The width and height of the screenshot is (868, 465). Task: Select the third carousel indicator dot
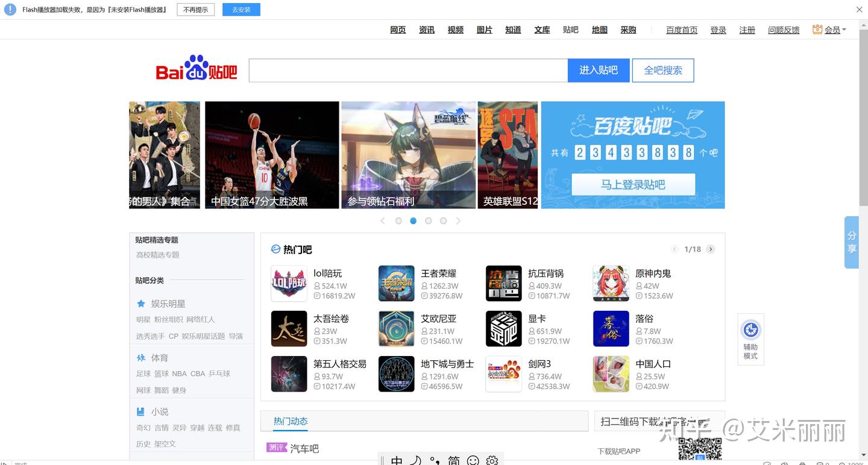pyautogui.click(x=429, y=220)
